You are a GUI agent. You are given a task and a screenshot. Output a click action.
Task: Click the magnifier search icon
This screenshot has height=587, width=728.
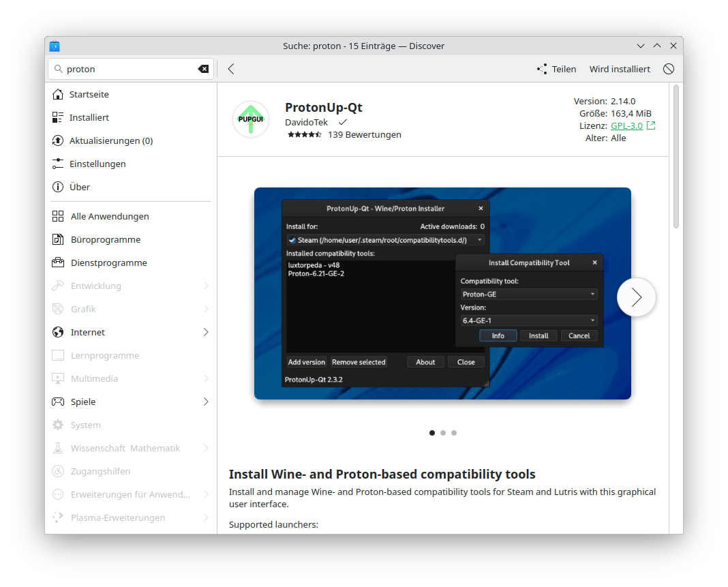tap(59, 69)
